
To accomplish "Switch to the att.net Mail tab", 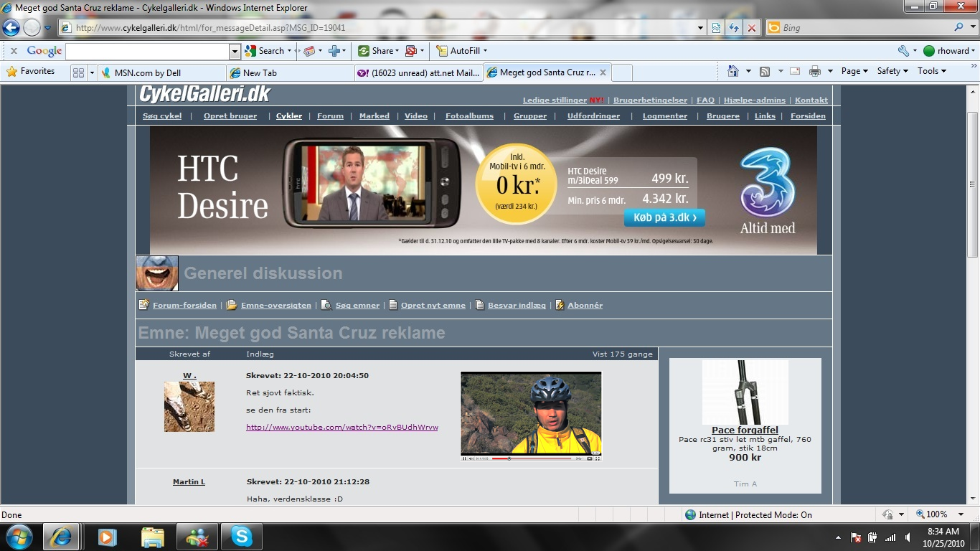I will (419, 72).
